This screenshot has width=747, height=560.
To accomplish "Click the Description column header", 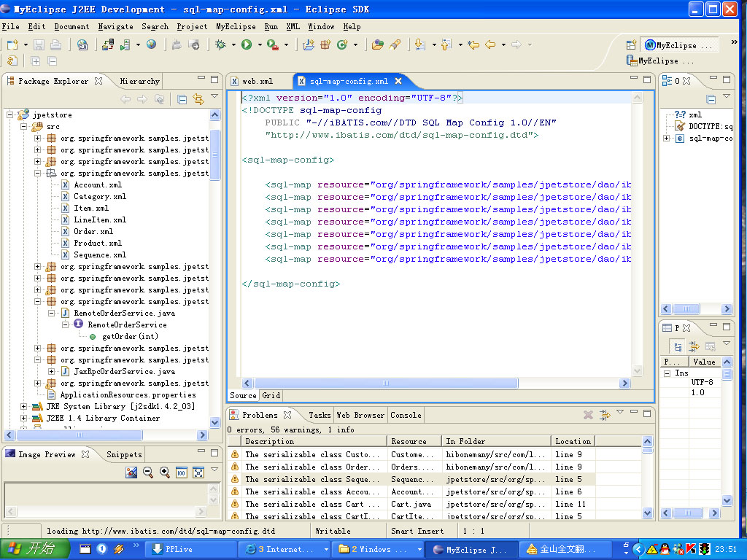I will 315,441.
